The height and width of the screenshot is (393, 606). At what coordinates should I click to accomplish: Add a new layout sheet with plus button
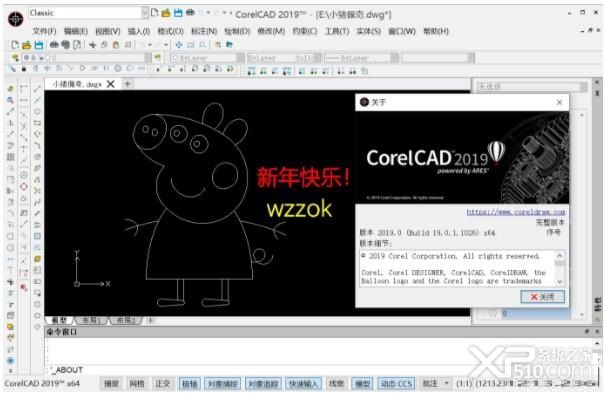pos(151,320)
